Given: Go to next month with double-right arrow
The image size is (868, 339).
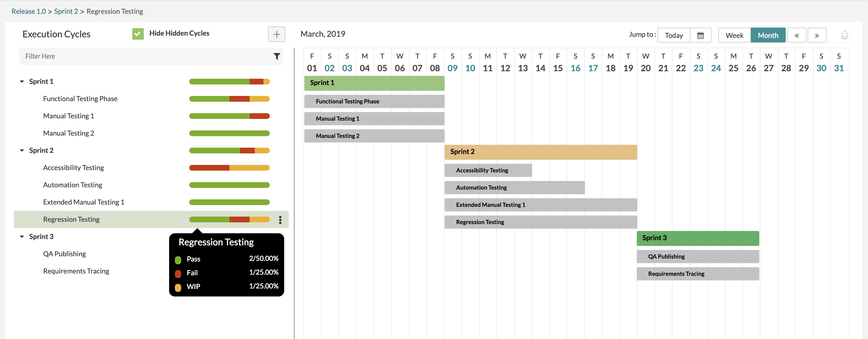Looking at the screenshot, I should click(817, 35).
